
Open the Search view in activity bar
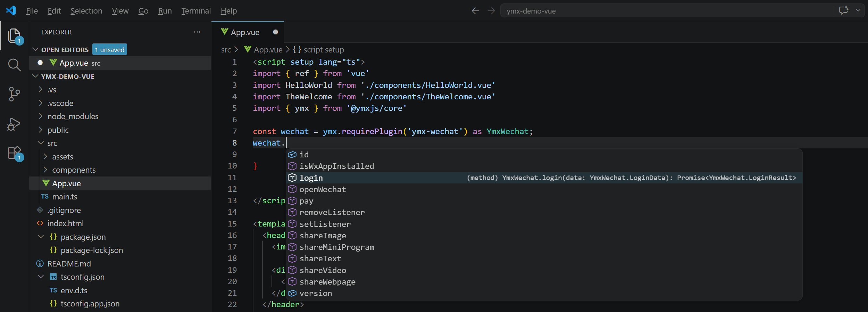tap(14, 65)
